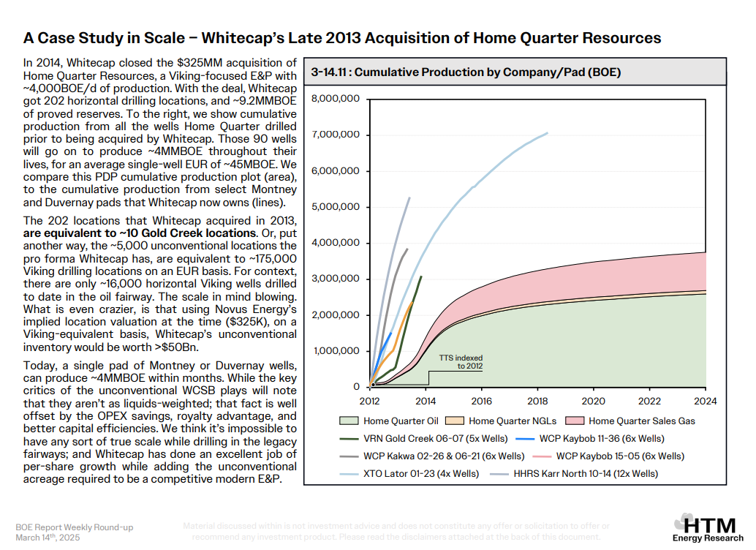Click the bold phrase about ~10 Gold Creek locations
756x550 pixels.
(140, 233)
